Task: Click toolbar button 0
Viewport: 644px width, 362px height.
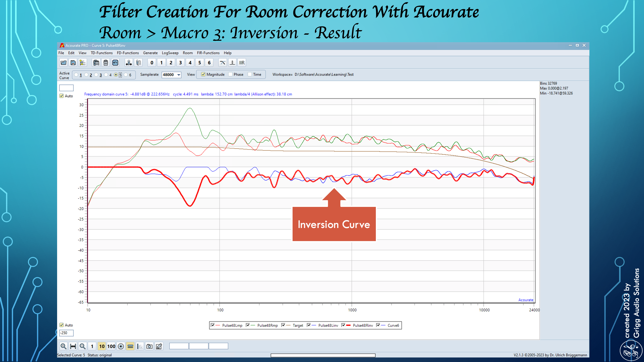Action: pyautogui.click(x=152, y=63)
